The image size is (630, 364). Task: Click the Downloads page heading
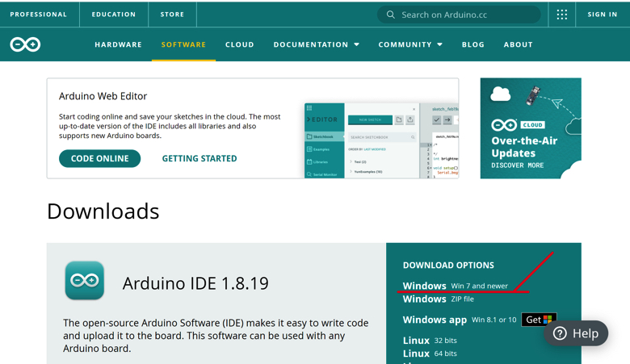[x=103, y=211]
